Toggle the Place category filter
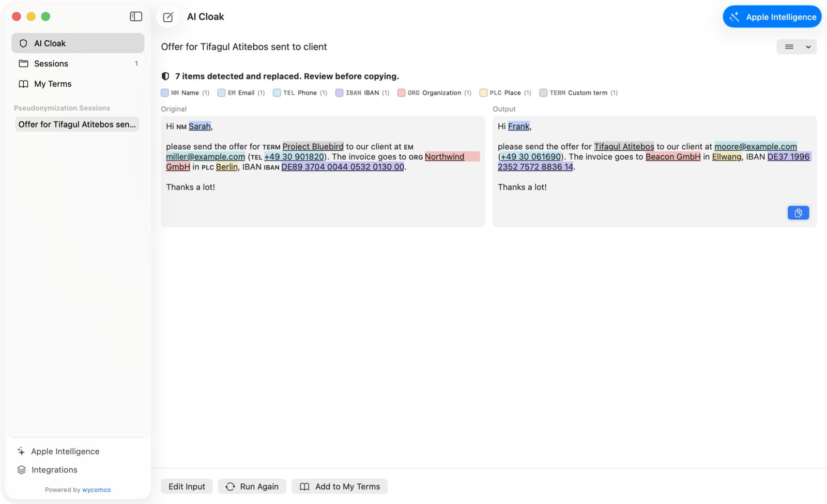The height and width of the screenshot is (504, 827). tap(506, 93)
